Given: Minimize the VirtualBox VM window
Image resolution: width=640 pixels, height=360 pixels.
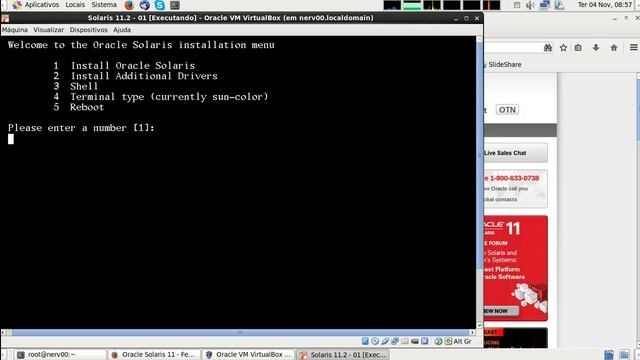Looking at the screenshot, I should pyautogui.click(x=456, y=18).
